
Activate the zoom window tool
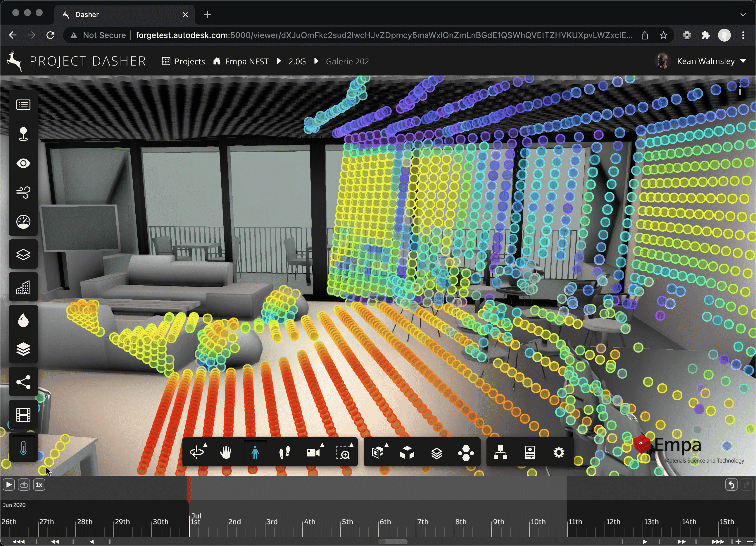click(x=344, y=453)
